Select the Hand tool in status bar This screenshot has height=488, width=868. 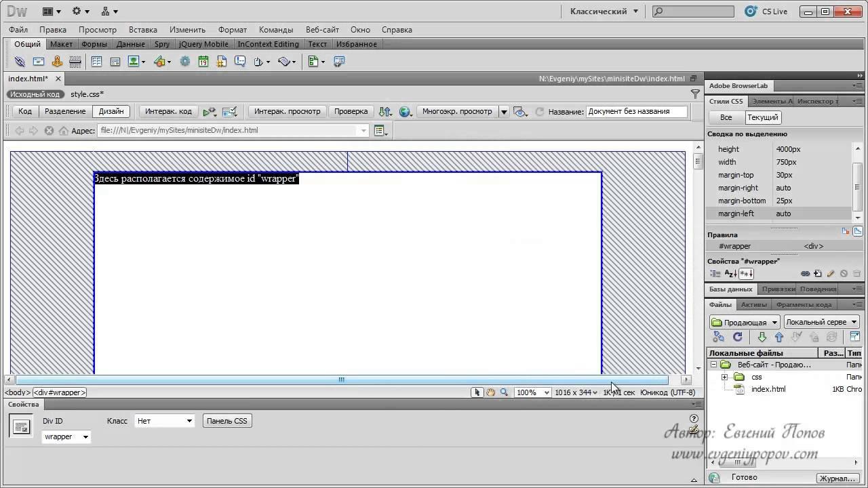coord(490,392)
